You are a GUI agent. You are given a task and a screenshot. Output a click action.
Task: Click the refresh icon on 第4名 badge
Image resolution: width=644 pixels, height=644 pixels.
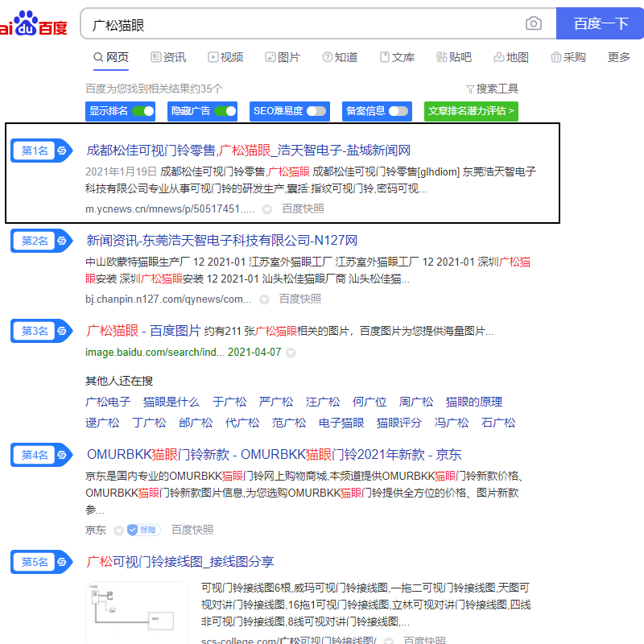coord(62,455)
